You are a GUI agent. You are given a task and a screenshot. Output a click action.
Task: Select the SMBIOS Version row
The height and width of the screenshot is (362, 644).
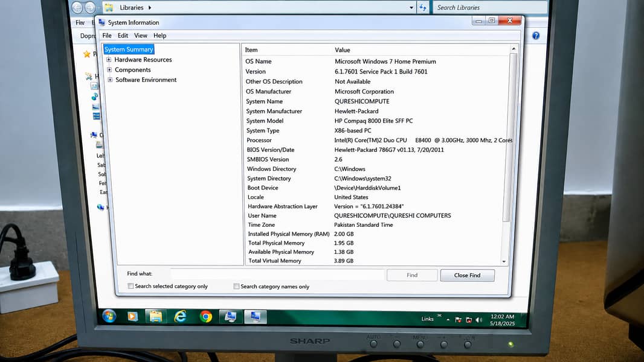click(x=377, y=159)
